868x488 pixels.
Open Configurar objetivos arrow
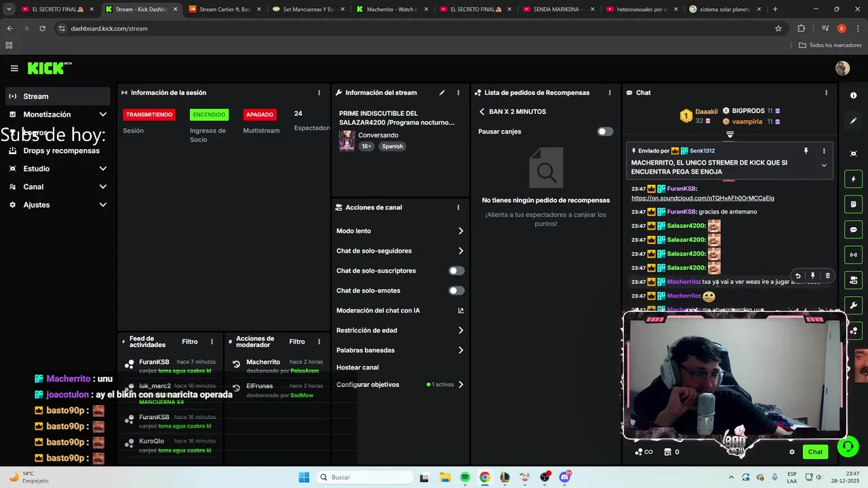460,384
